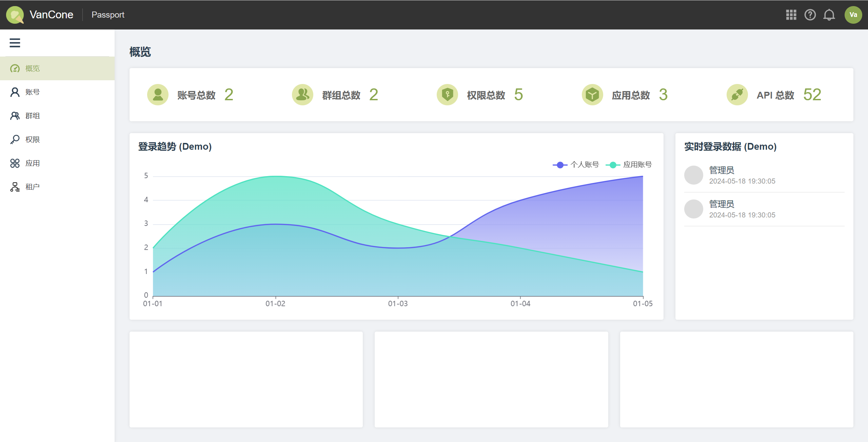Click the VanCone logo icon
This screenshot has height=442, width=868.
pos(15,15)
